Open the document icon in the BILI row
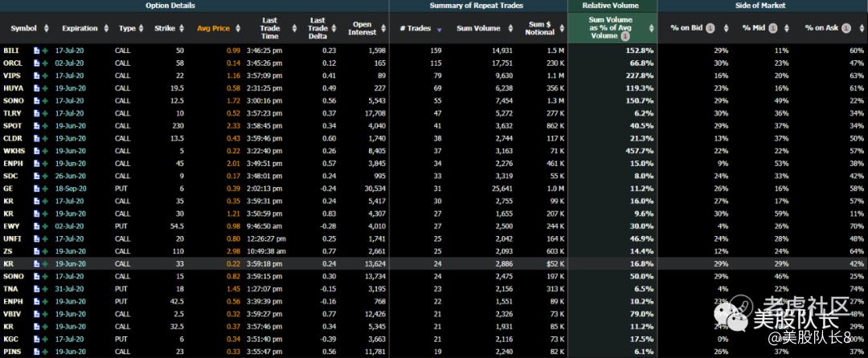Image resolution: width=868 pixels, height=358 pixels. pyautogui.click(x=36, y=51)
